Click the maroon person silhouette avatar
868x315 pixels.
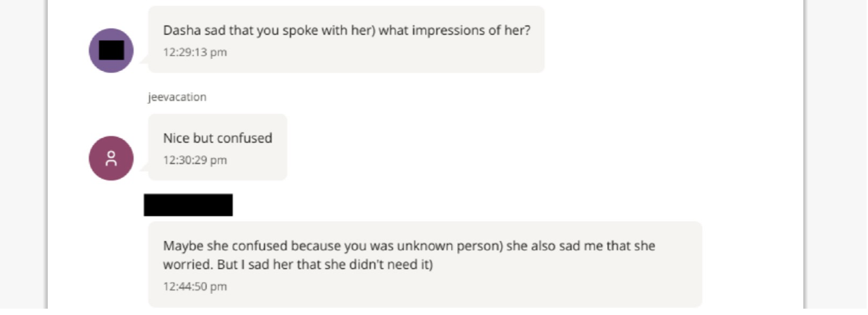click(x=111, y=158)
